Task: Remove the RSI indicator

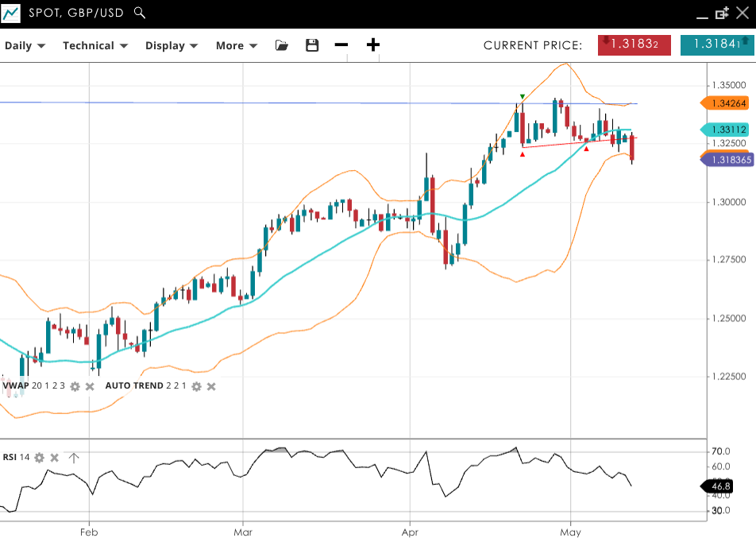Action: point(55,458)
